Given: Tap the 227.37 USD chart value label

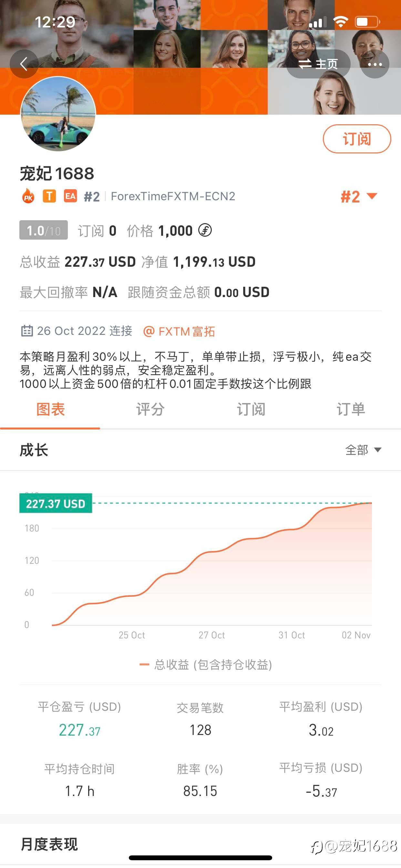Looking at the screenshot, I should [x=56, y=503].
